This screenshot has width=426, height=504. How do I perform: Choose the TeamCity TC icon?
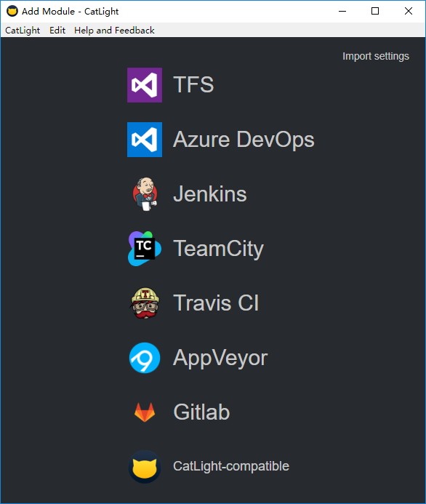[x=145, y=249]
